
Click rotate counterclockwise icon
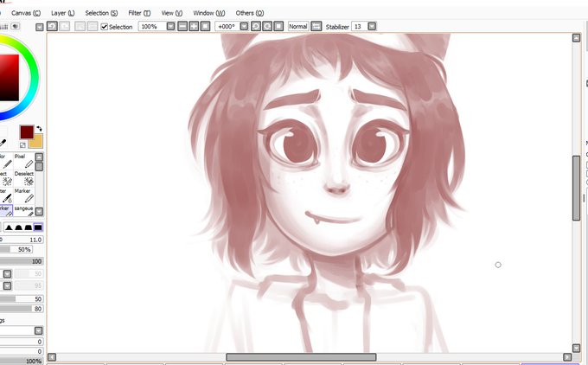coord(256,26)
